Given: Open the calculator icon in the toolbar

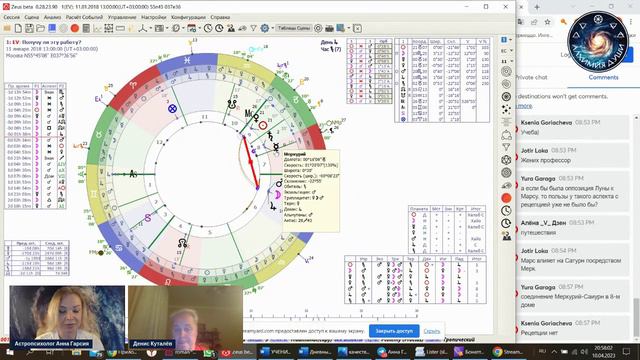Looking at the screenshot, I should click(86, 28).
